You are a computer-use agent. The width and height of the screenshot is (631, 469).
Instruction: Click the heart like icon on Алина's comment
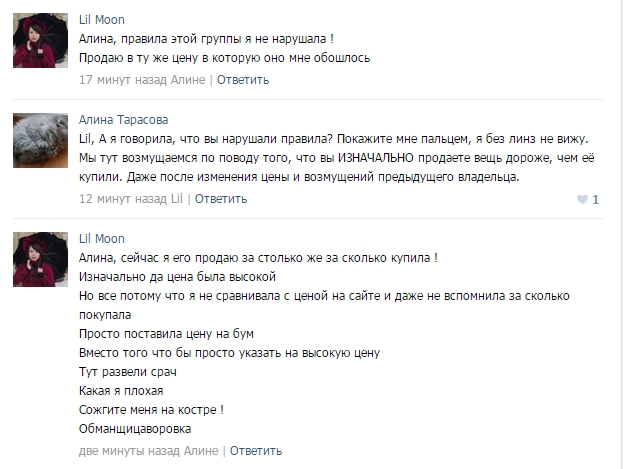[x=582, y=199]
